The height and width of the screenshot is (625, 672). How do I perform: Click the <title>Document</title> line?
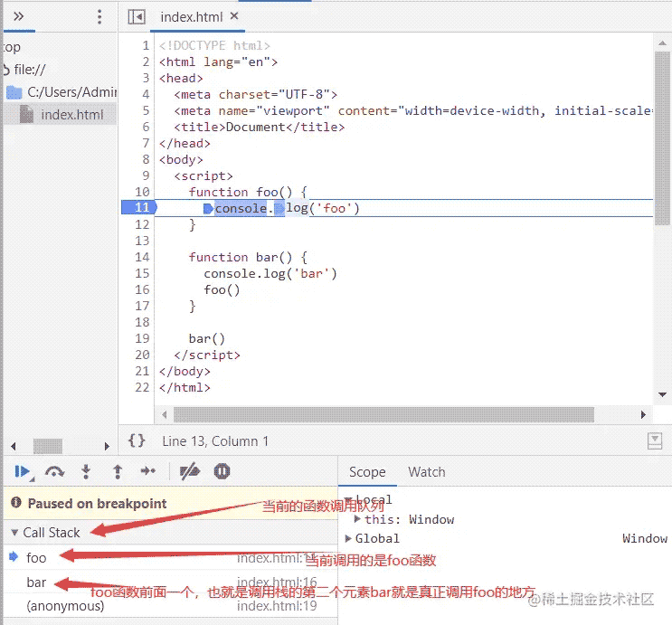[260, 127]
